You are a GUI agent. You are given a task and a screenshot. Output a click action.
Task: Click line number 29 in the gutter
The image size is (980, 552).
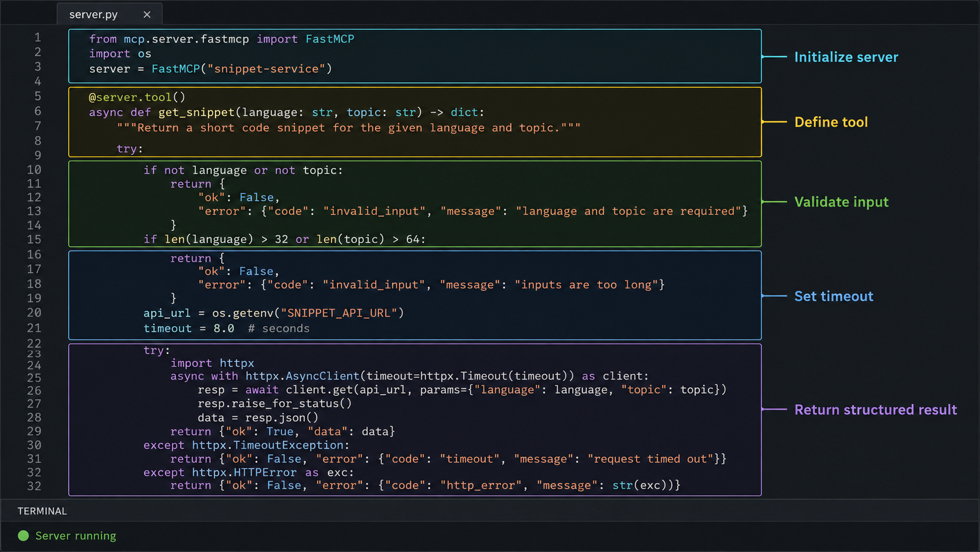point(34,431)
